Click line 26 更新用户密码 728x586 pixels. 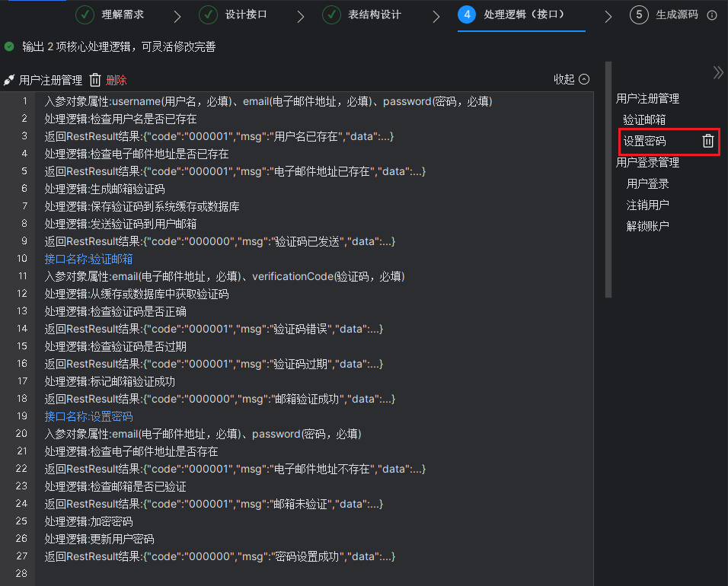pos(99,539)
